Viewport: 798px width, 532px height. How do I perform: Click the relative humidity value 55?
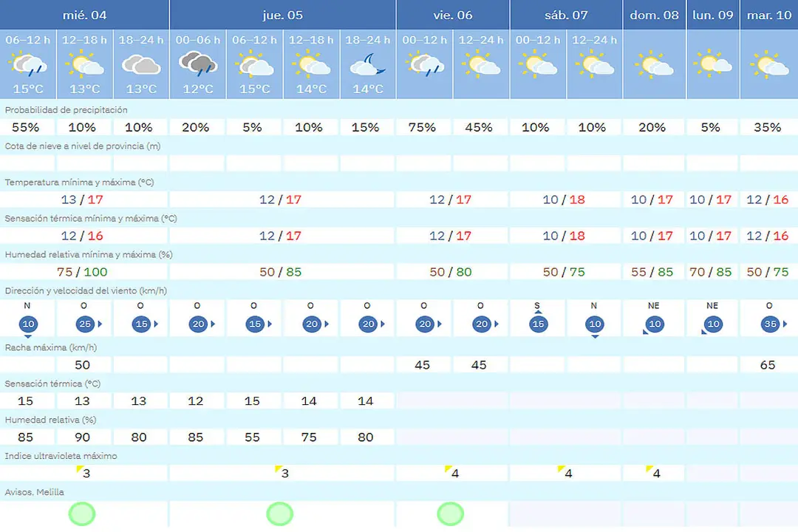click(252, 437)
